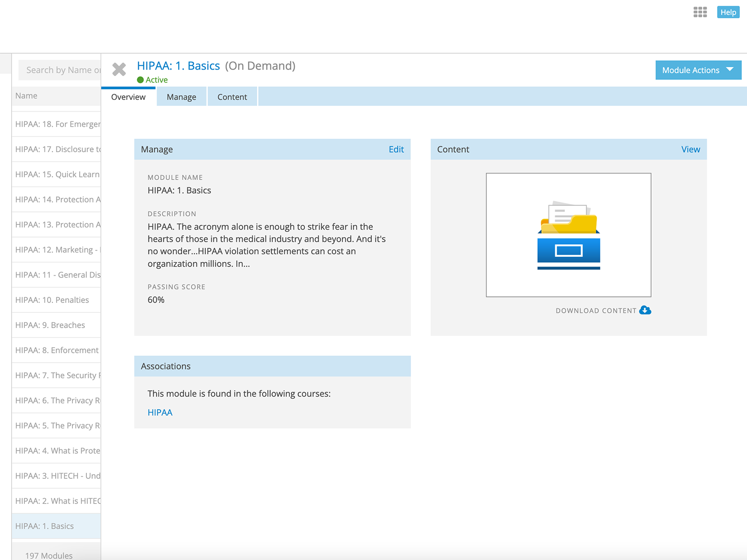Select the Overview tab
Screen dimensions: 747x560
tap(128, 97)
